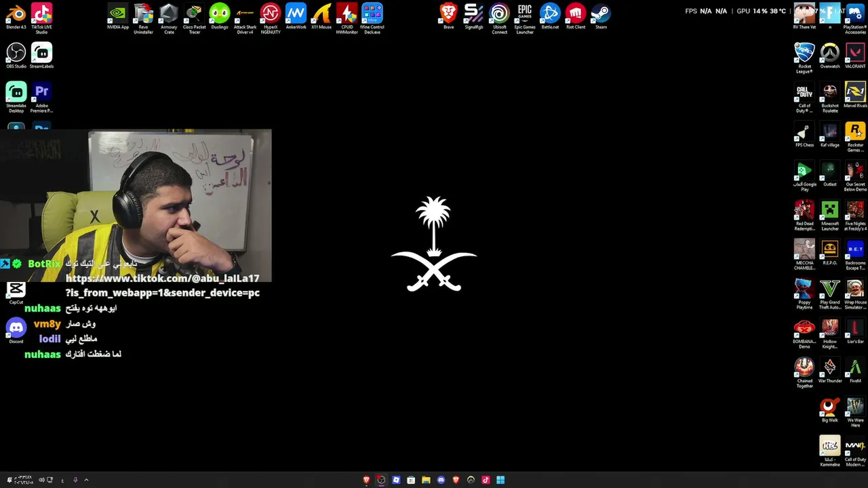
Task: Open the Wrap House Simulator icon
Action: pyautogui.click(x=855, y=294)
